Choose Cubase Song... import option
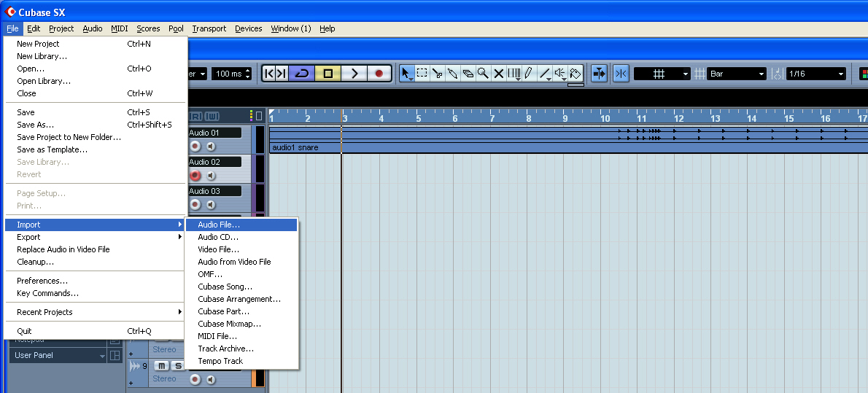Screen dimensions: 868x393 (241, 287)
